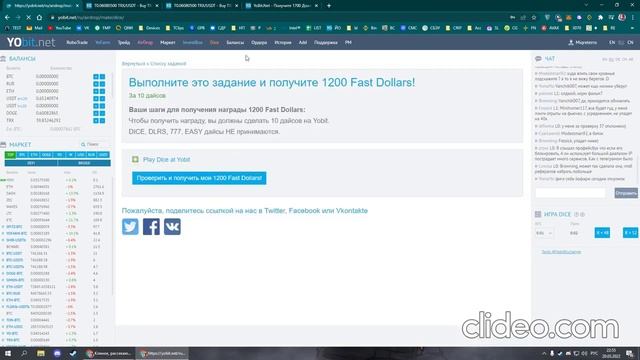This screenshot has width=640, height=360.
Task: Select the DOGE market filter tab
Action: coord(47,155)
